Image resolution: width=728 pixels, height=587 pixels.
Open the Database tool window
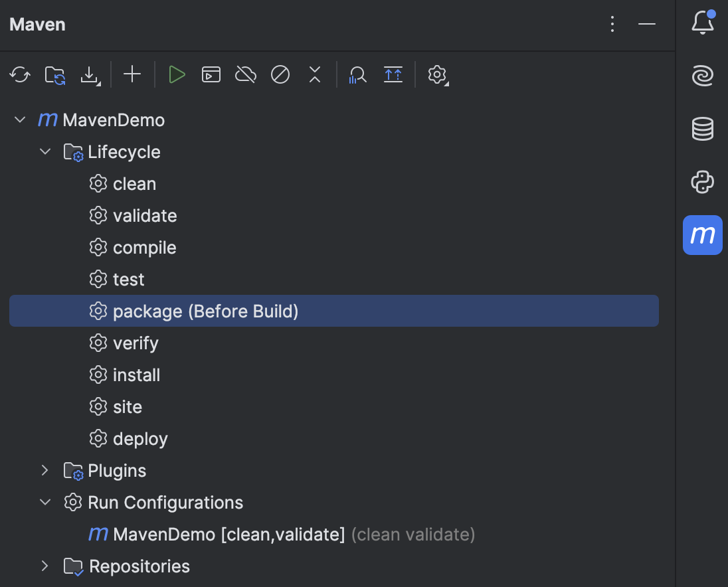click(x=702, y=129)
